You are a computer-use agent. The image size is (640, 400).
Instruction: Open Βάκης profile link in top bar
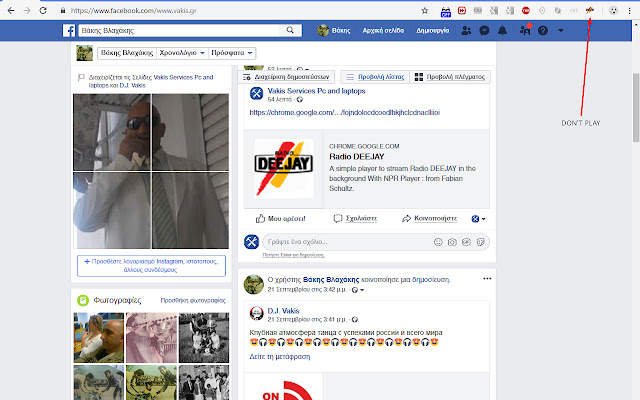[x=334, y=31]
